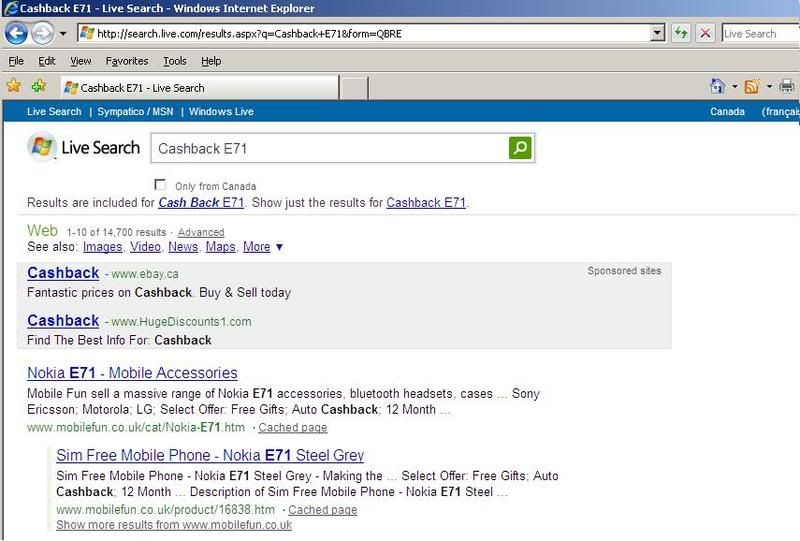This screenshot has height=541, width=800.
Task: Open Cached page for Nokia-E71.htm result
Action: point(293,428)
